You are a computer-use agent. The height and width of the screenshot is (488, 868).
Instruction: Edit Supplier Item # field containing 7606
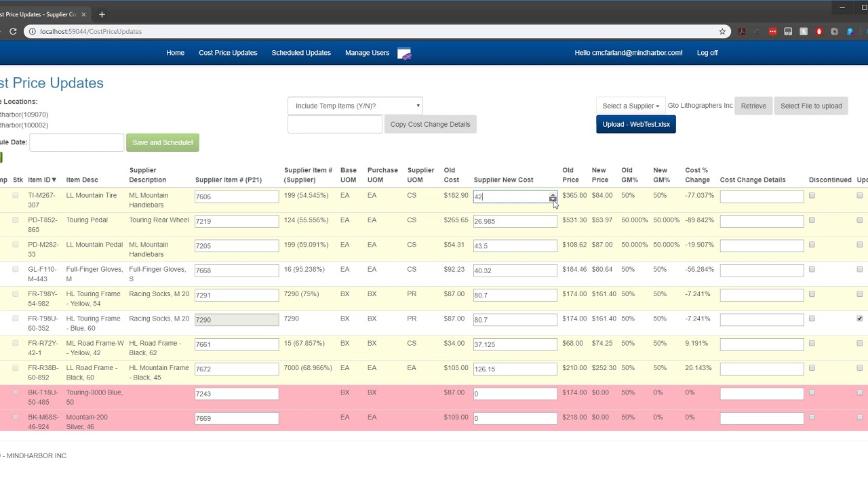pos(237,197)
